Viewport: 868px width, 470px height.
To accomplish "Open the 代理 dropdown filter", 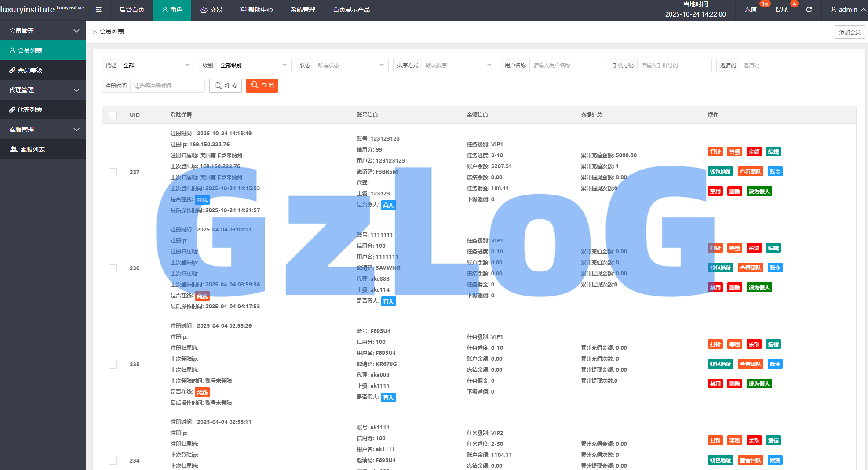I will click(x=157, y=65).
